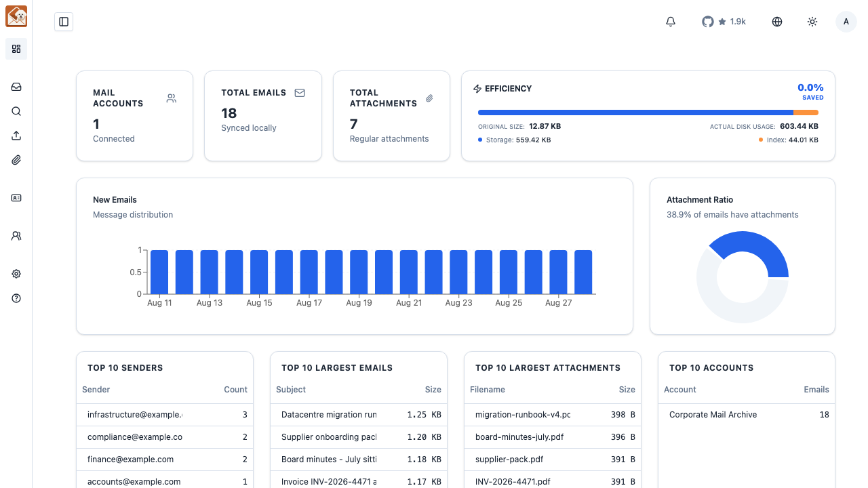Toggle the light/dark theme sun icon
Viewport: 868px width, 488px height.
click(812, 22)
